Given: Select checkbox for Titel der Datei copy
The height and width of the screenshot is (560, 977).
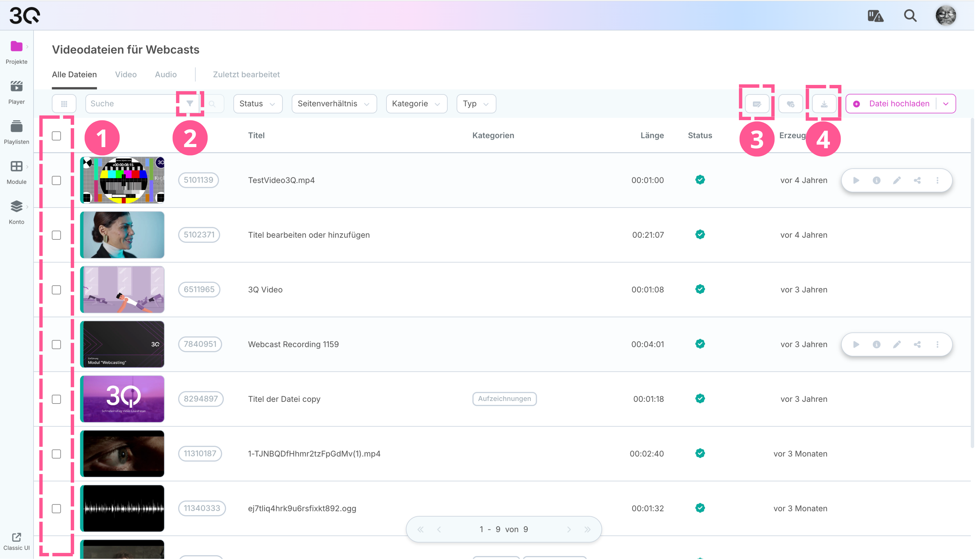Looking at the screenshot, I should pos(57,400).
